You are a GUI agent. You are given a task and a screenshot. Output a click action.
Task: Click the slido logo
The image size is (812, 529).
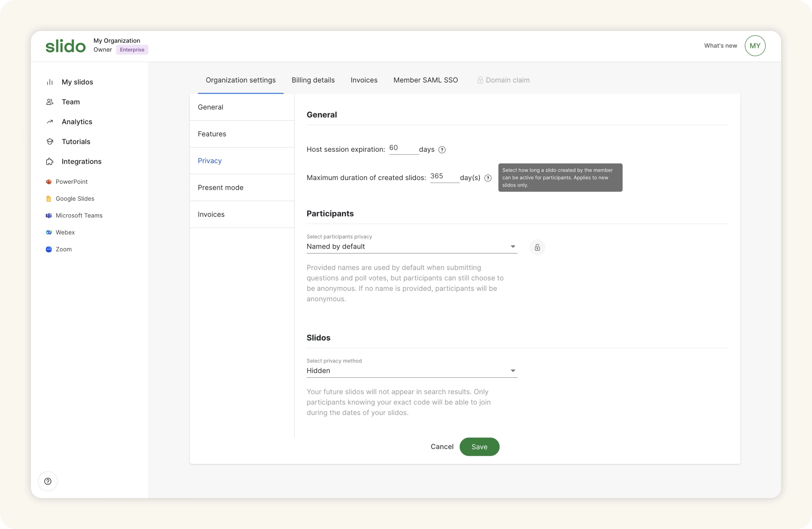point(65,46)
